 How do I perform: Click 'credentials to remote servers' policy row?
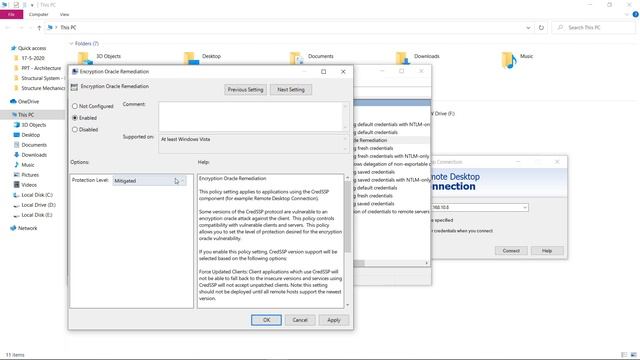pyautogui.click(x=392, y=212)
